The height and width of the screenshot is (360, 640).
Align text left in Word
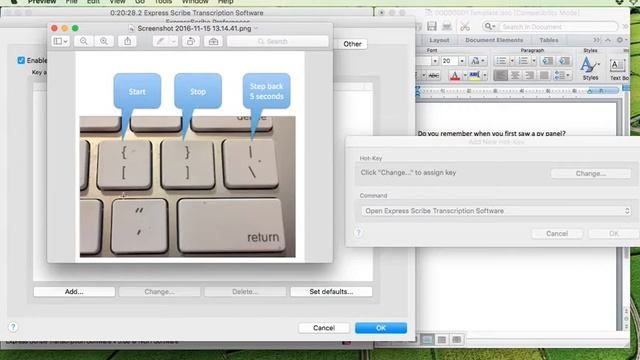coord(500,75)
